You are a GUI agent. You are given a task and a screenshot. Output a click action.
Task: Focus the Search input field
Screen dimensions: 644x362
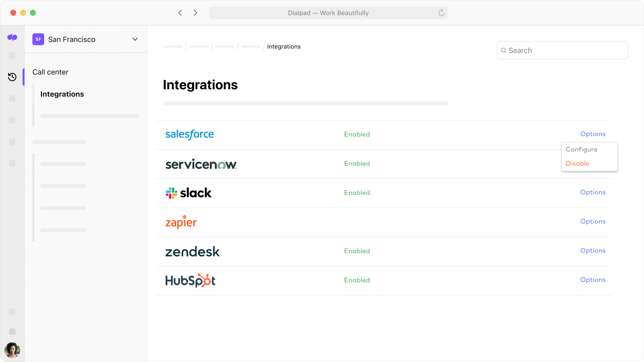click(x=562, y=51)
